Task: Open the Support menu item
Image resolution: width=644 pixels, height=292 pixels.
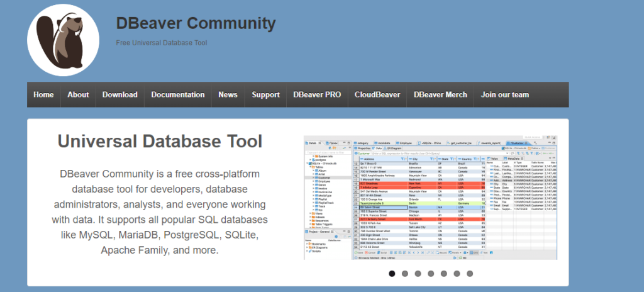Action: (266, 94)
